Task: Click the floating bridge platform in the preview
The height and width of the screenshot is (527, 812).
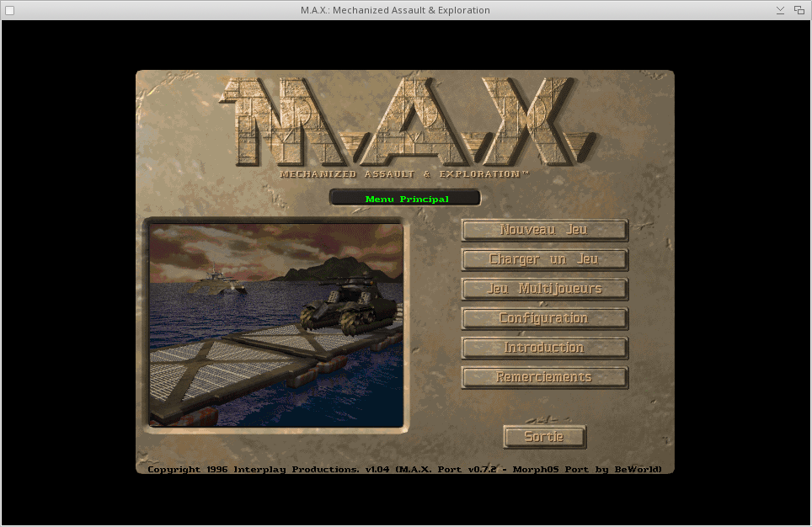Action: pyautogui.click(x=244, y=362)
